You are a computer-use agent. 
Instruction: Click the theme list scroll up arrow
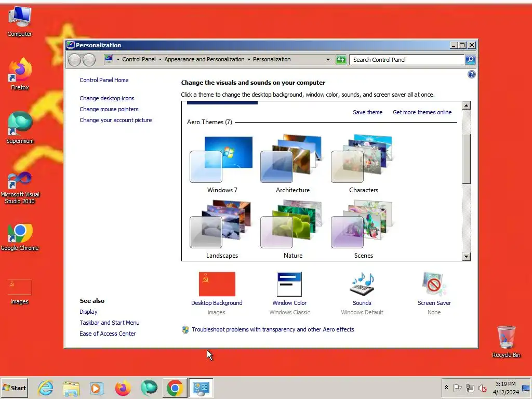[x=467, y=105]
